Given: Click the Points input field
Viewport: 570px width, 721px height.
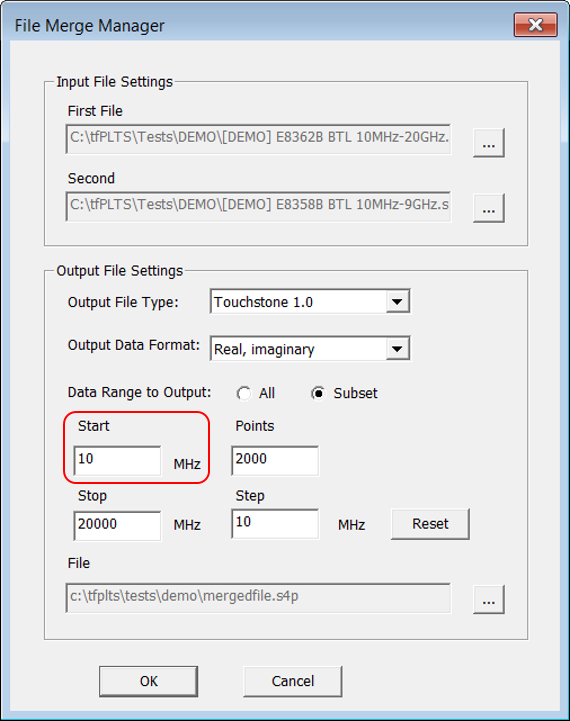Looking at the screenshot, I should pyautogui.click(x=275, y=460).
